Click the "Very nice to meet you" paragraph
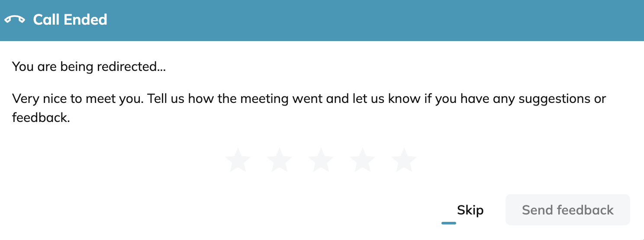The image size is (644, 240). click(309, 108)
